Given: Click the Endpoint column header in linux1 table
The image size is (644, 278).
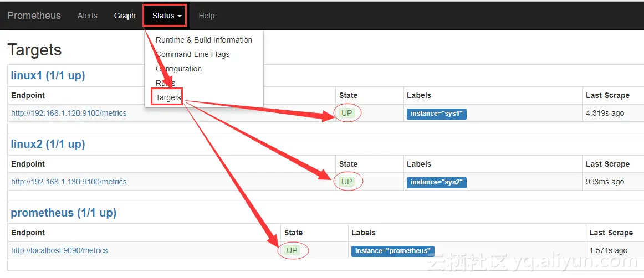Looking at the screenshot, I should (28, 95).
